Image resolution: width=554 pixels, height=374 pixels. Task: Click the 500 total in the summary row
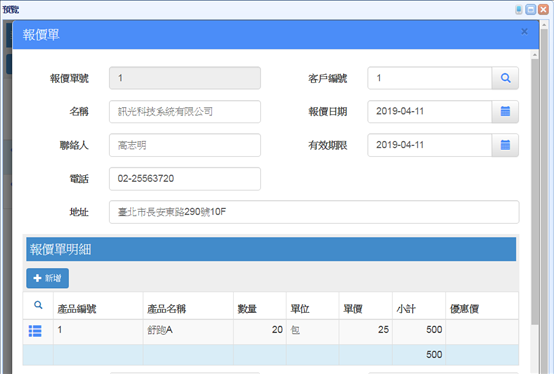419,355
